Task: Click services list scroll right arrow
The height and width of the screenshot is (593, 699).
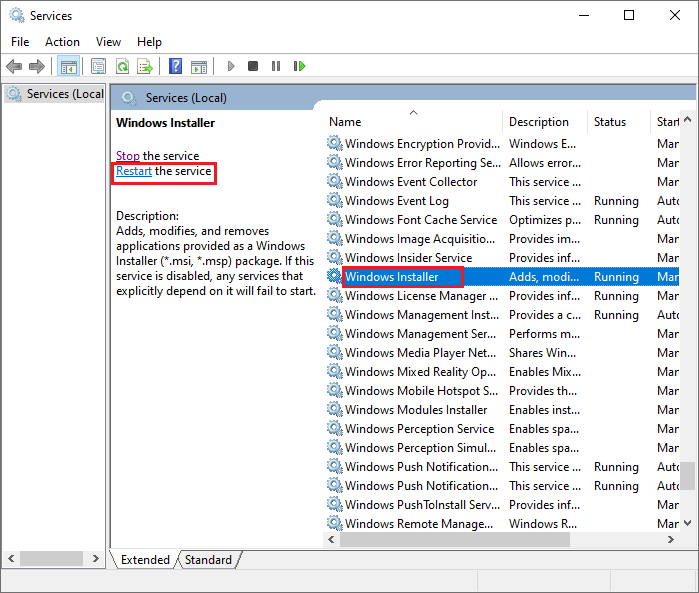Action: [x=671, y=539]
